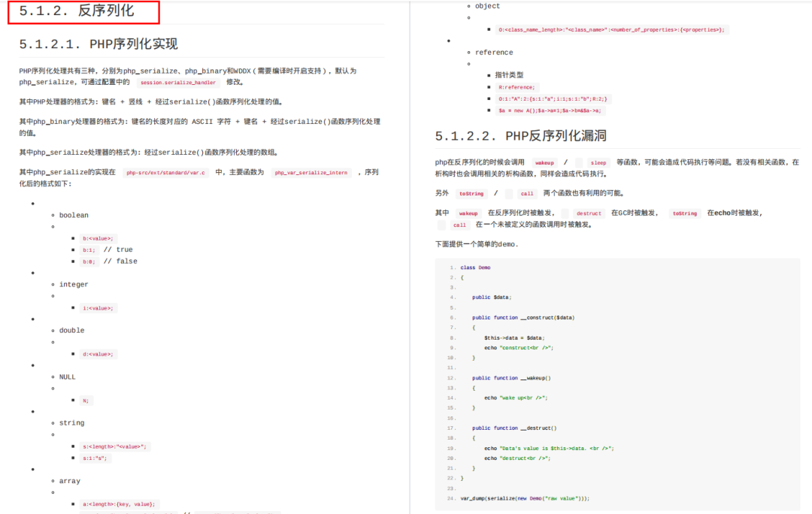The width and height of the screenshot is (812, 514).
Task: Click the heading '5.1.2.1. PHP序列化实现'
Action: click(x=98, y=44)
